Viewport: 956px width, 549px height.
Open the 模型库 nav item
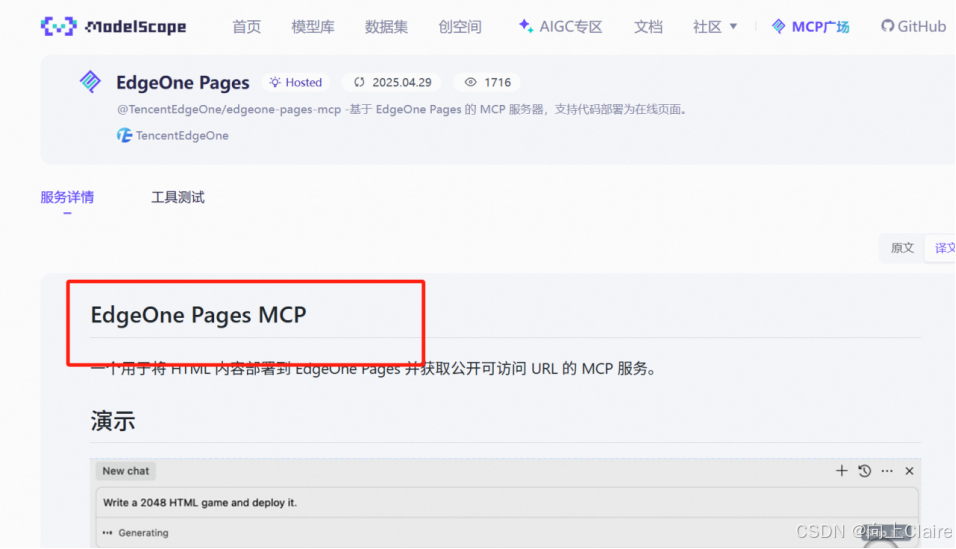313,27
